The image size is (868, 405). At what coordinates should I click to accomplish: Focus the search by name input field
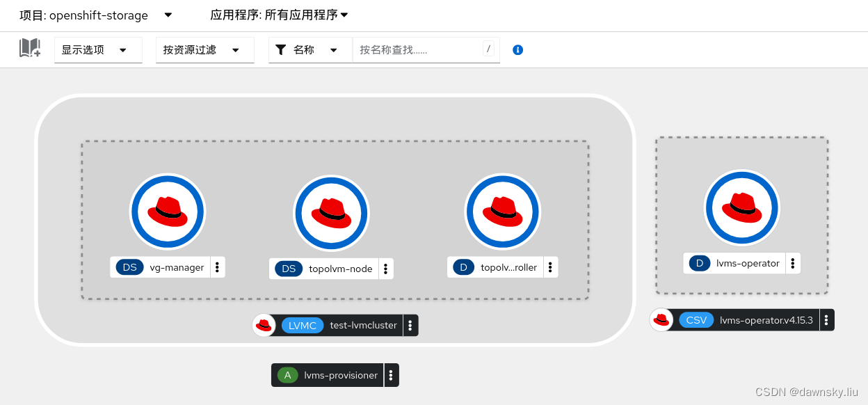coord(426,50)
